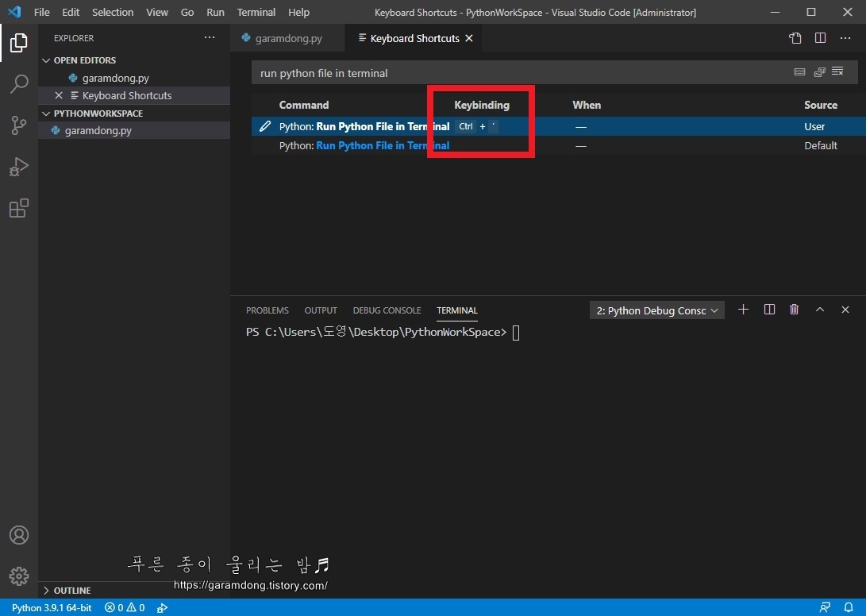Viewport: 866px width, 616px height.
Task: Click the terminal prompt line
Action: [383, 332]
